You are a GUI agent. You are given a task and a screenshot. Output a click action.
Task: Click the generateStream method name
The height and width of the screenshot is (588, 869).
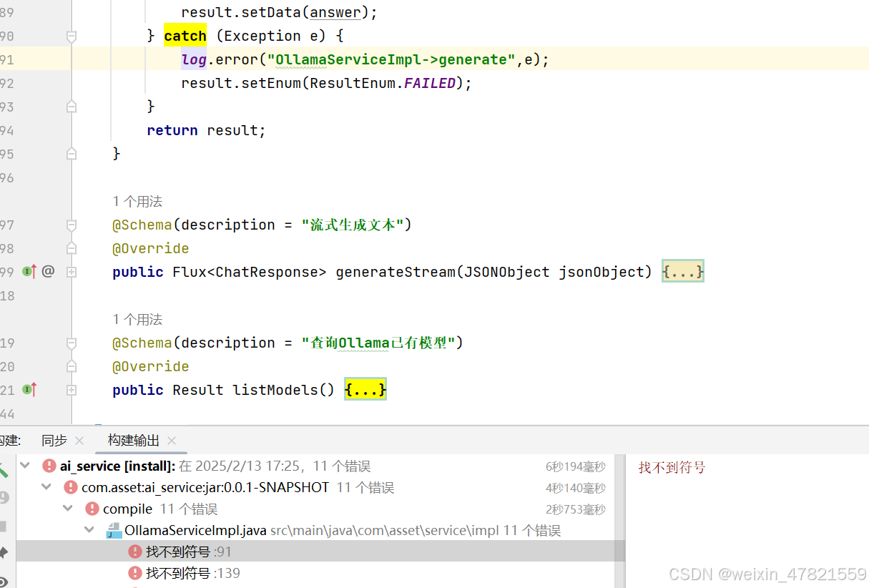pyautogui.click(x=396, y=272)
